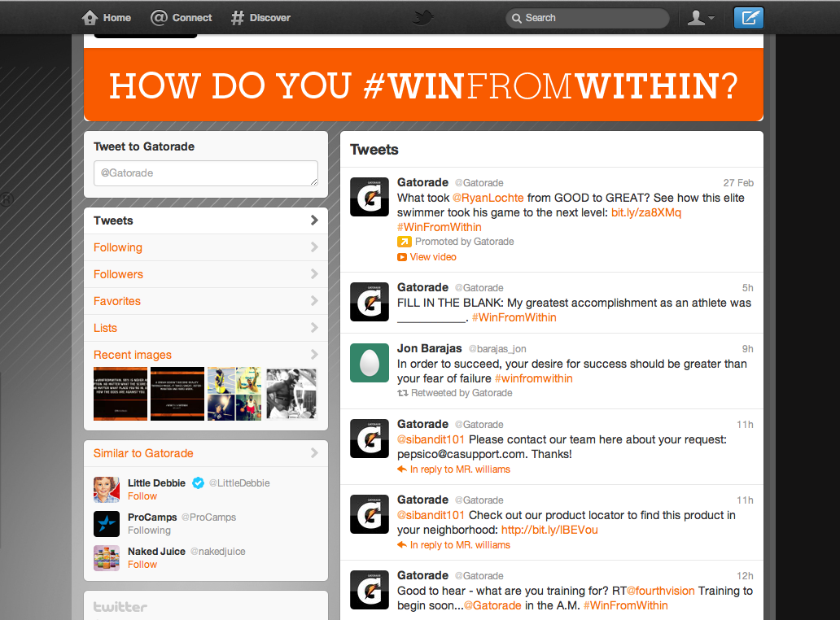Viewport: 840px width, 620px height.
Task: Click into the Search field
Action: click(588, 18)
